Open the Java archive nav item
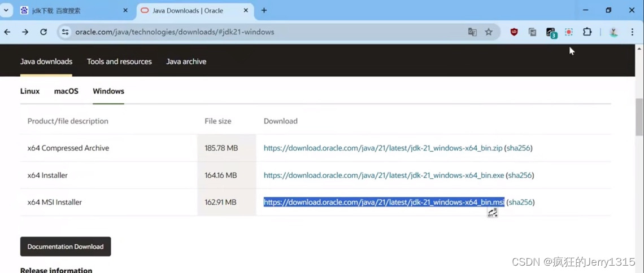 coord(186,61)
